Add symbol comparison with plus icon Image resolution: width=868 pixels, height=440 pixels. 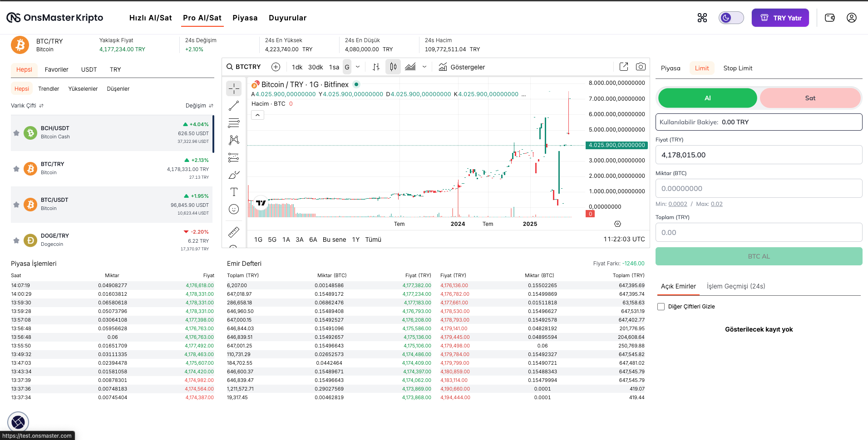pyautogui.click(x=276, y=67)
